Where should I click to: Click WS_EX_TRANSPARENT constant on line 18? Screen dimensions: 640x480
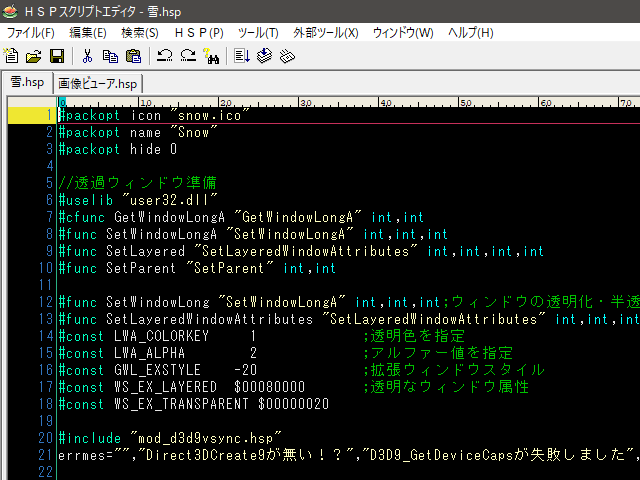click(x=181, y=404)
